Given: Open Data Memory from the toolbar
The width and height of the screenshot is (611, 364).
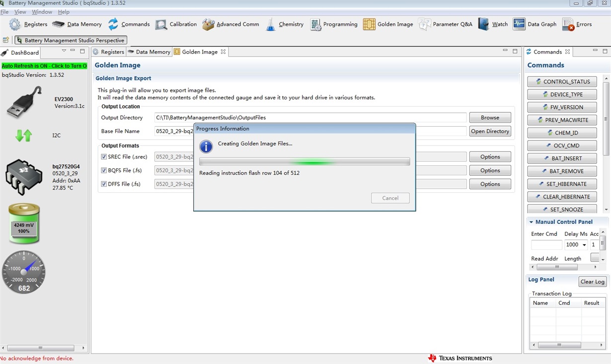Looking at the screenshot, I should coord(77,24).
